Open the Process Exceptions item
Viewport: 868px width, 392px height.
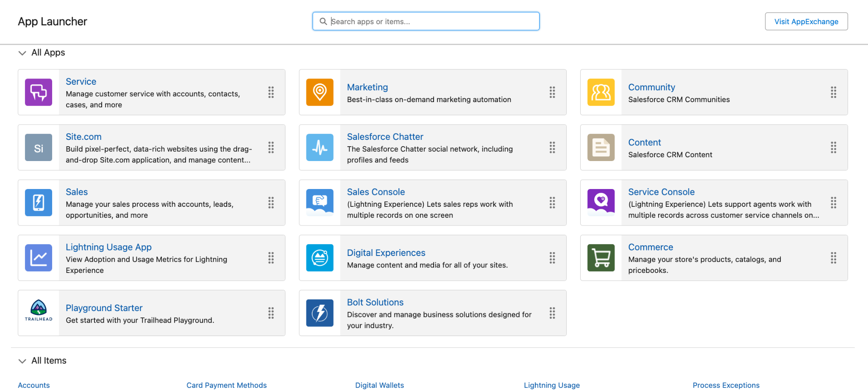726,385
